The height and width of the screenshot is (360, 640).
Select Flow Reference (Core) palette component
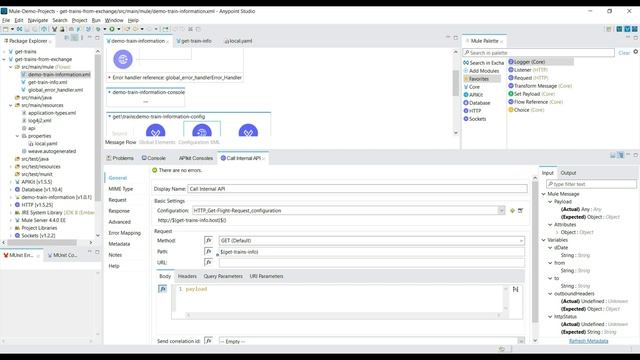point(536,102)
